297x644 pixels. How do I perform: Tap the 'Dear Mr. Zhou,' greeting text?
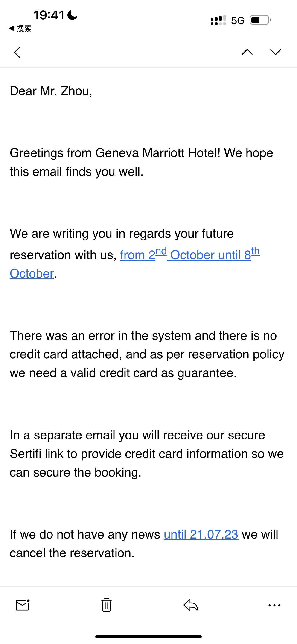(x=51, y=91)
